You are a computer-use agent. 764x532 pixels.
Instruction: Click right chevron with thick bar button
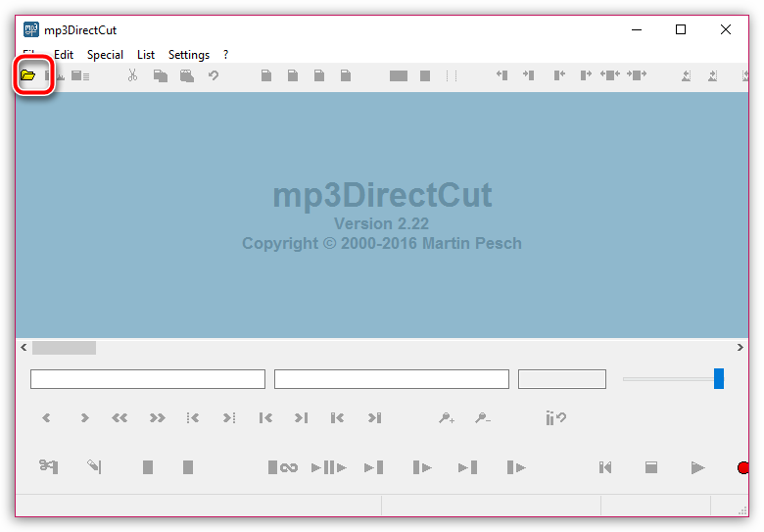[374, 417]
